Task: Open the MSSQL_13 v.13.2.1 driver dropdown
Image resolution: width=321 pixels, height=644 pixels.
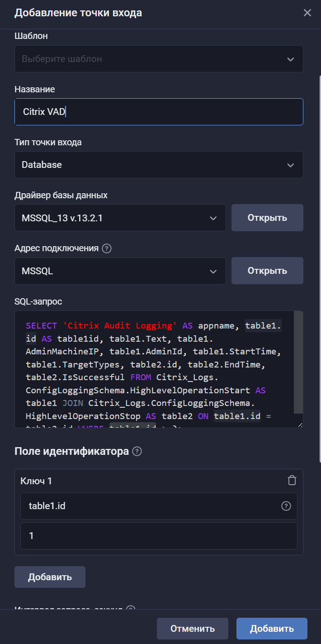Action: [120, 218]
